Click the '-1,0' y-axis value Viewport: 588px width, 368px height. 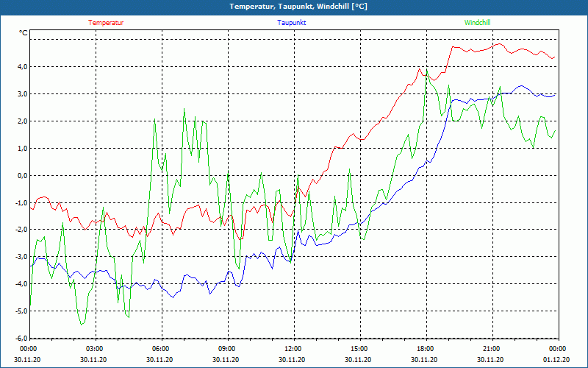click(x=21, y=203)
